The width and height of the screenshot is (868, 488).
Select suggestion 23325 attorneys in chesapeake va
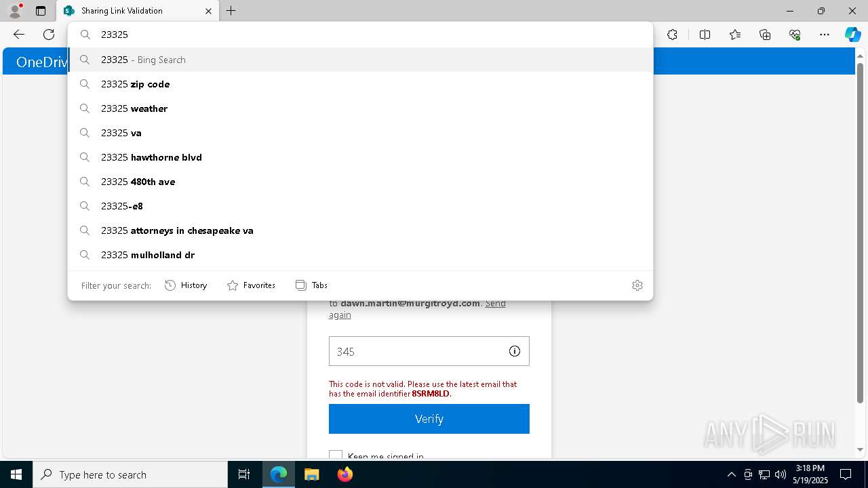[361, 230]
